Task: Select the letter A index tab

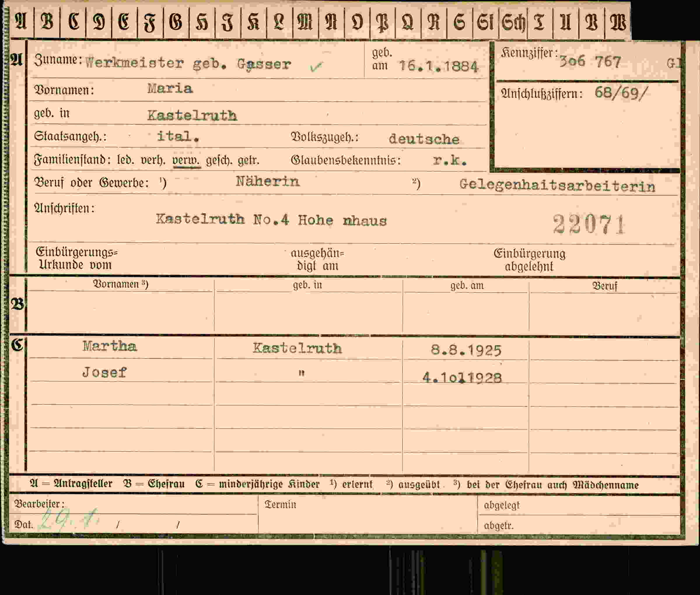Action: pyautogui.click(x=21, y=22)
